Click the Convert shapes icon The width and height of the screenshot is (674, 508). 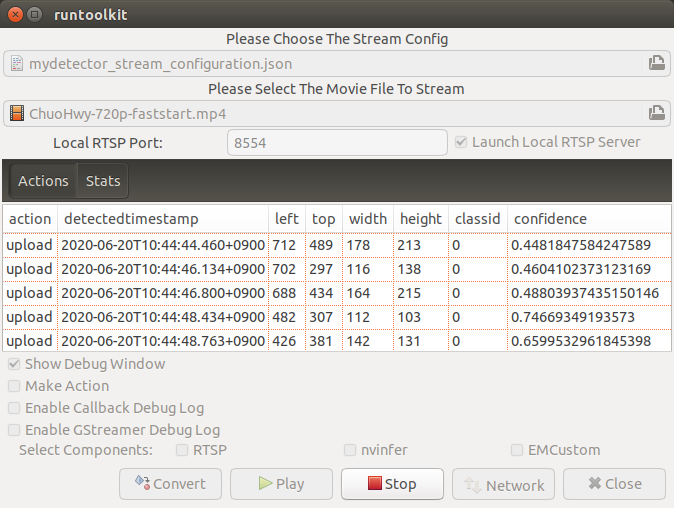point(142,483)
